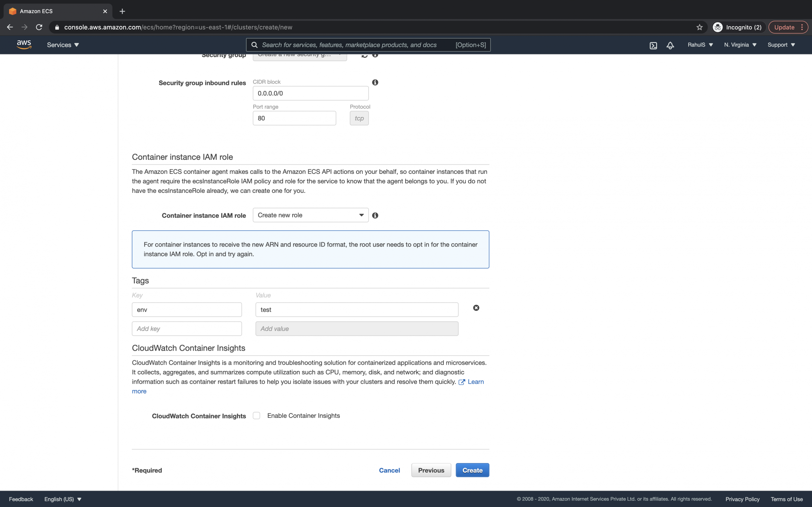The width and height of the screenshot is (812, 507).
Task: Click the AWS home logo
Action: click(23, 45)
